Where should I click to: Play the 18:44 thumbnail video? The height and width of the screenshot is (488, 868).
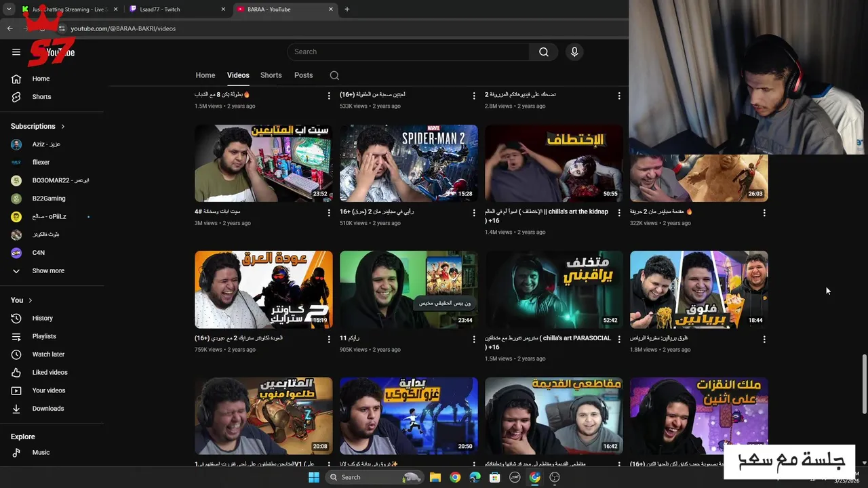[699, 289]
